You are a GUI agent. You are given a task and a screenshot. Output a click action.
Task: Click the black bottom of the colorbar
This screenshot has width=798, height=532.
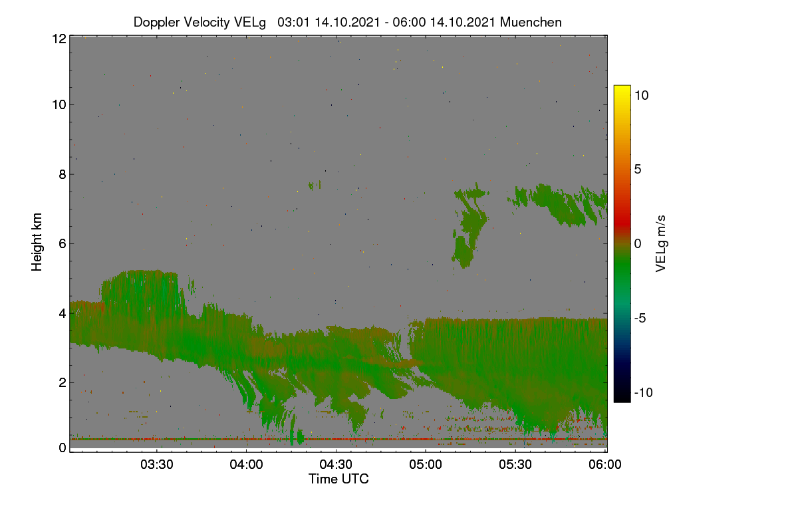(622, 396)
